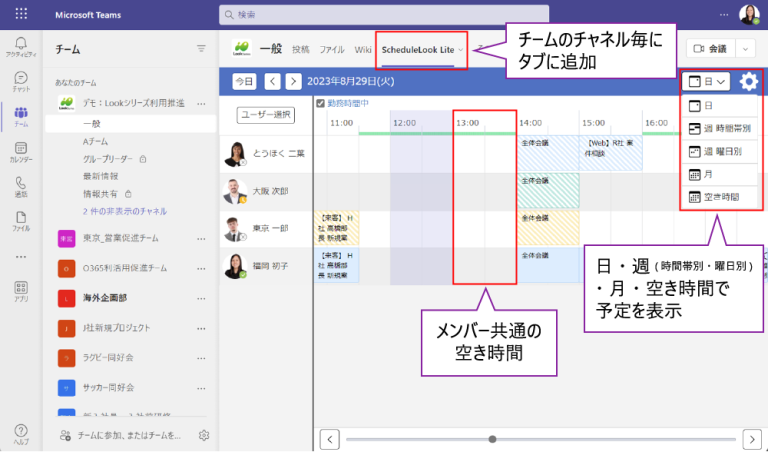Open the Chat icon in sidebar
Viewport: 768px width, 452px height.
pos(21,81)
